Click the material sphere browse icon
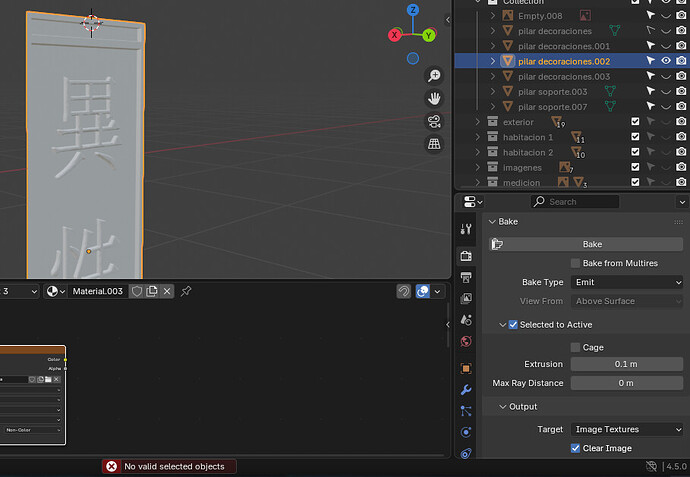This screenshot has height=477, width=690. point(56,291)
